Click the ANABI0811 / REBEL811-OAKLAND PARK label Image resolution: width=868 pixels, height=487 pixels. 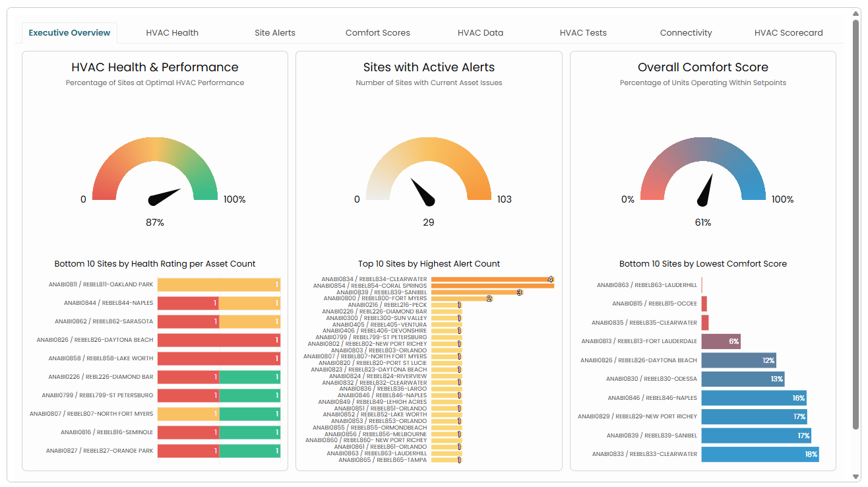[101, 284]
